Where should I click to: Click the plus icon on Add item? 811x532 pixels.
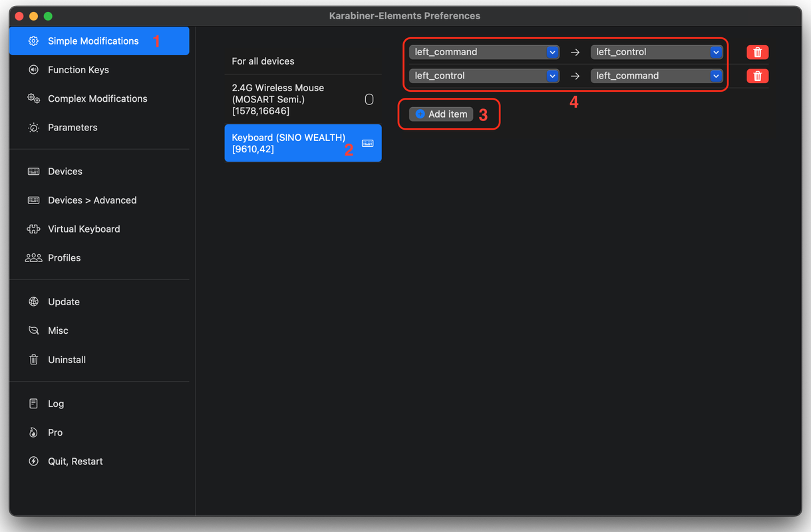(420, 114)
